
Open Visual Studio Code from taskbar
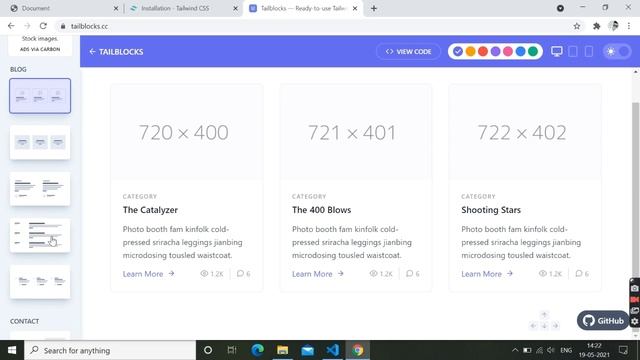click(x=332, y=350)
